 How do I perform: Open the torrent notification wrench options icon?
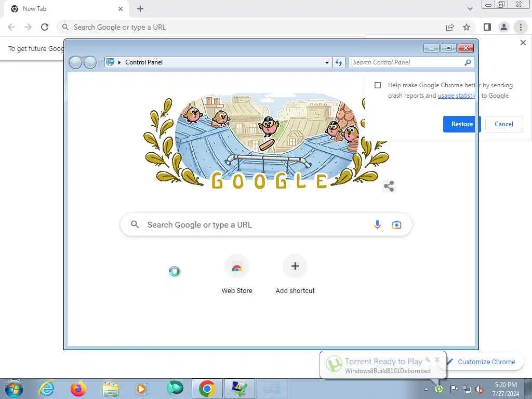point(428,360)
